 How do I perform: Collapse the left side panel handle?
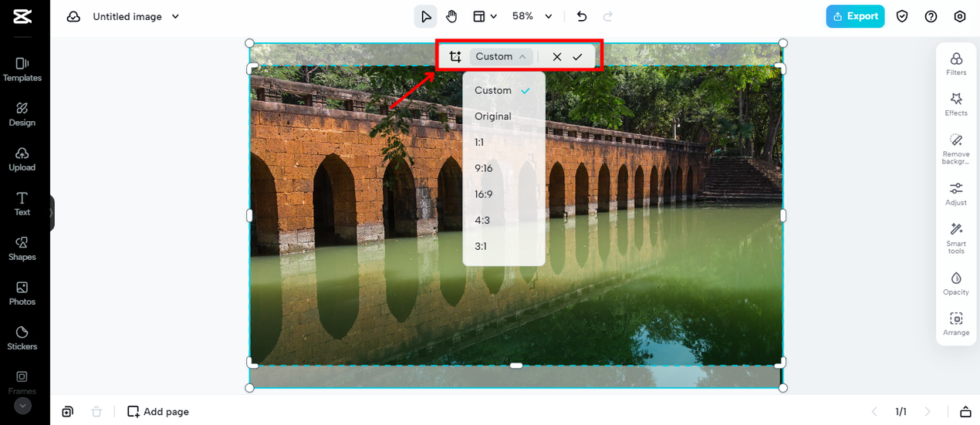pos(52,213)
